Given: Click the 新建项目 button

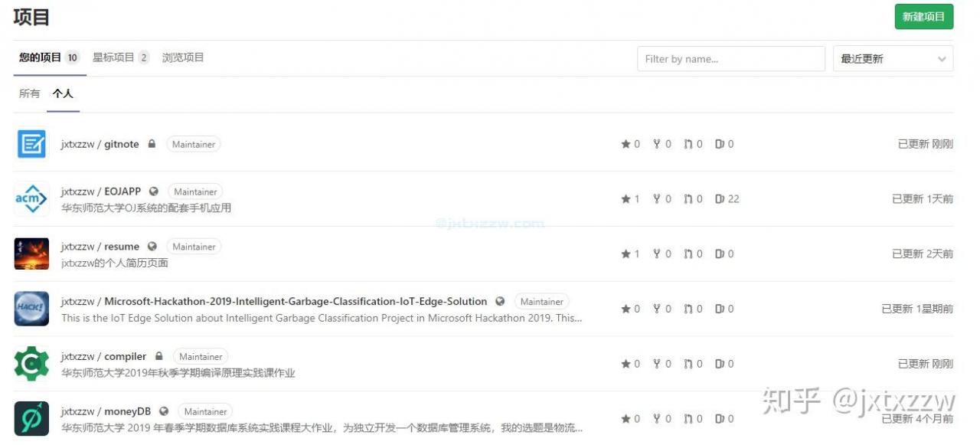Looking at the screenshot, I should (924, 17).
